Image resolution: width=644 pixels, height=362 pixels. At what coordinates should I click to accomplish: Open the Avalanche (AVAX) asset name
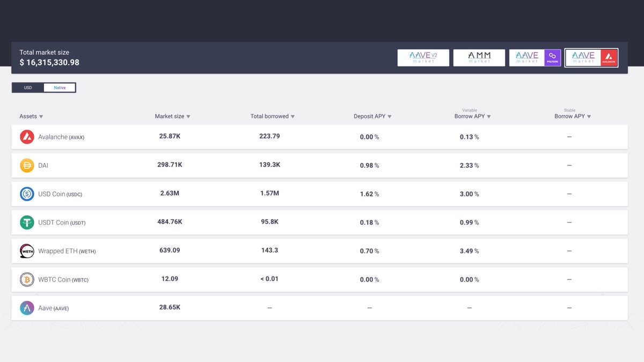(61, 137)
